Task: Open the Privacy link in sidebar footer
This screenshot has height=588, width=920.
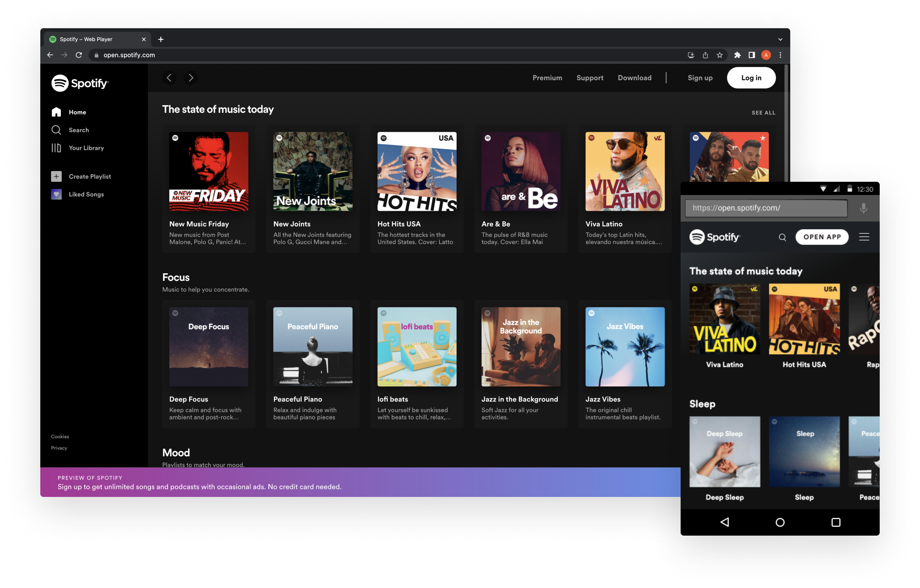Action: pos(59,447)
